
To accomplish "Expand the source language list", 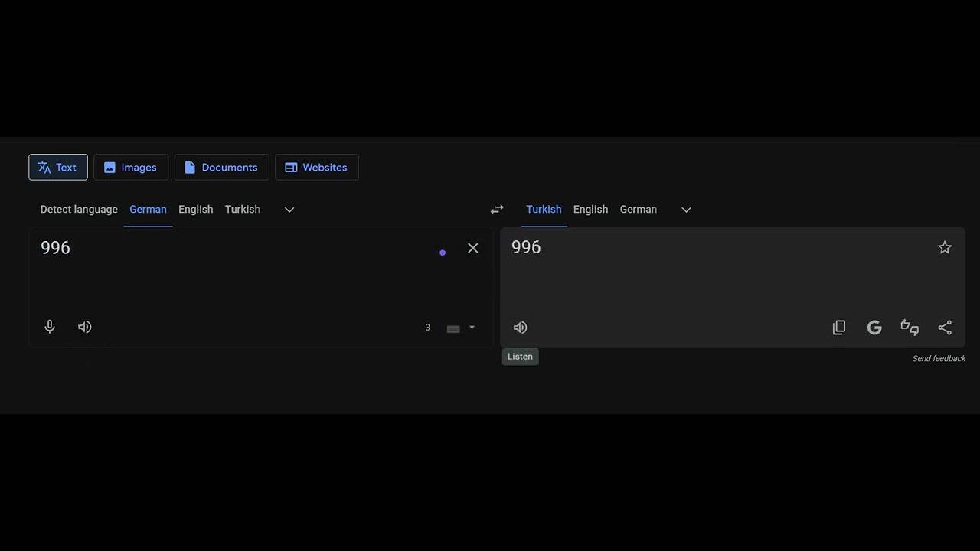I will point(289,210).
